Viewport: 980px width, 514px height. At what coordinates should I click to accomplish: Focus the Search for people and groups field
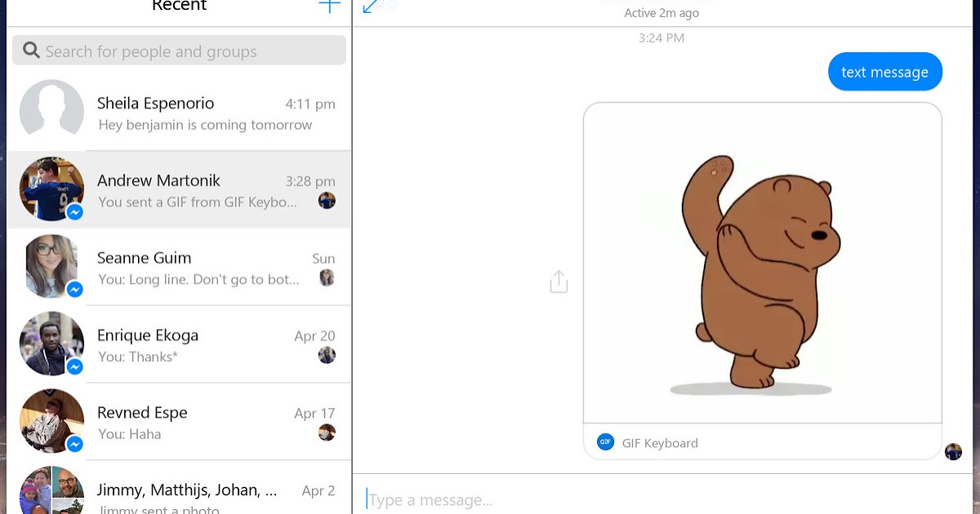(179, 51)
